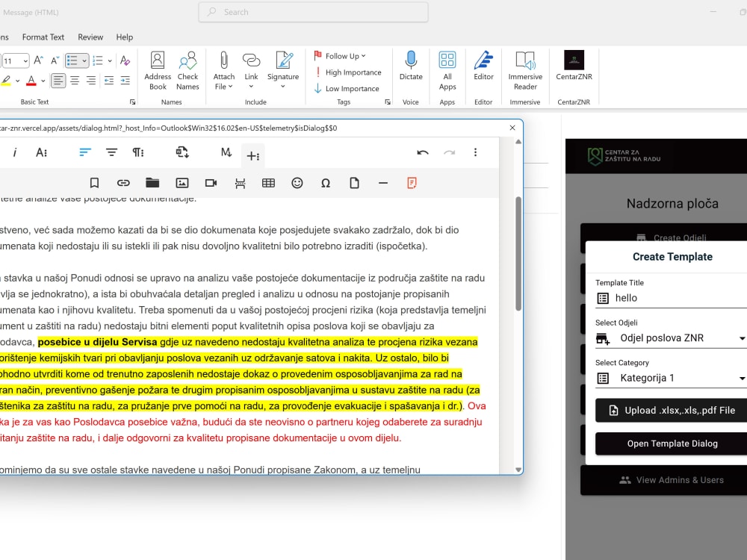
Task: Click the insert link chain icon in editor
Action: coord(123,183)
